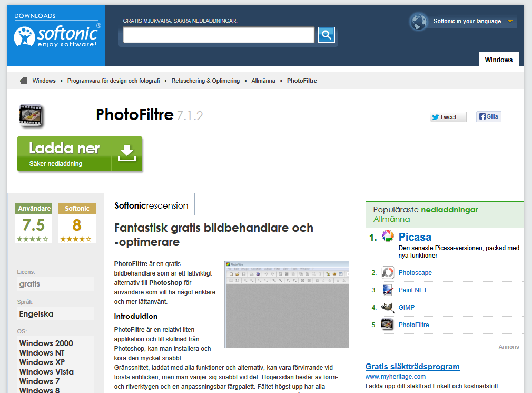532x393 pixels.
Task: Open the Allmänna breadcrumb link
Action: point(263,81)
